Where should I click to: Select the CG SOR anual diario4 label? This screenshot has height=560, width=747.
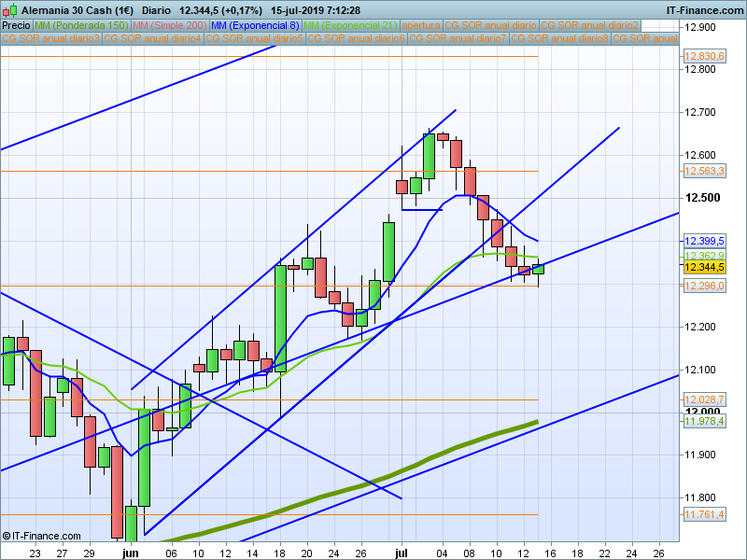pos(153,38)
